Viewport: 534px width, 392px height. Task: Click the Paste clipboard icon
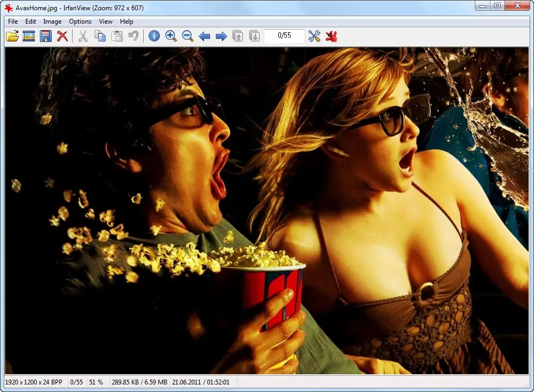click(x=117, y=36)
